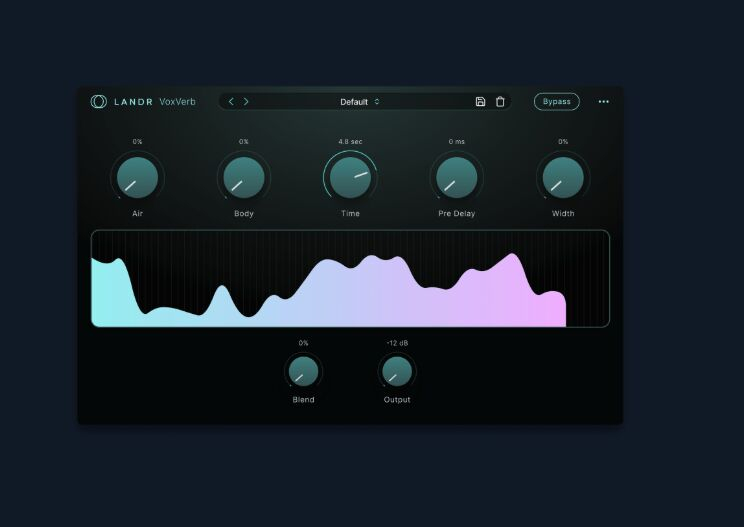Click the Air knob
The image size is (744, 527).
pos(137,177)
